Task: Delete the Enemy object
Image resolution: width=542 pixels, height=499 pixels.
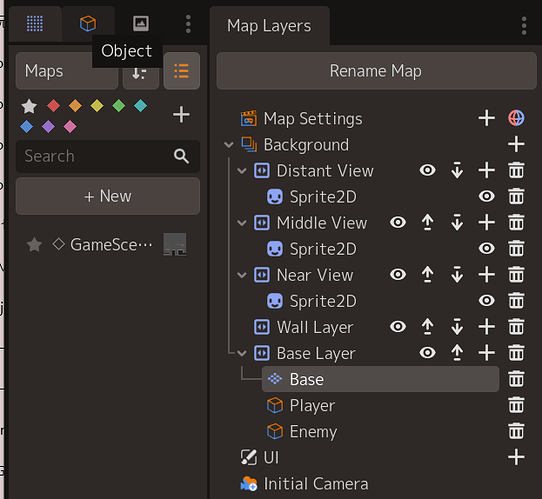Action: pyautogui.click(x=516, y=431)
